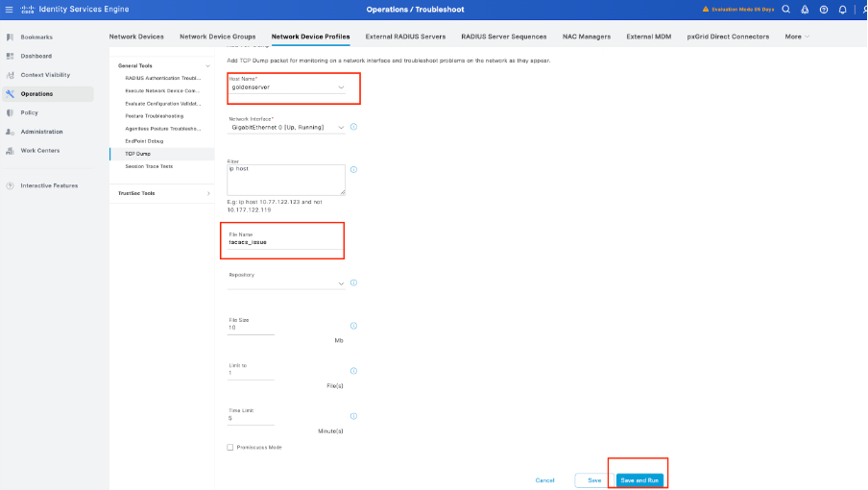Open the rocket icon in header

tap(805, 10)
